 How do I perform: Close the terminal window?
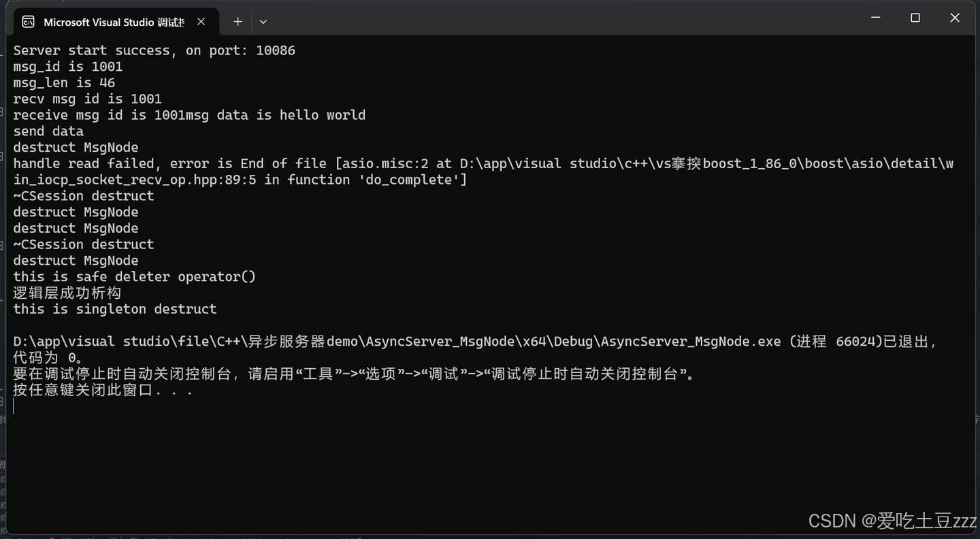[x=955, y=18]
